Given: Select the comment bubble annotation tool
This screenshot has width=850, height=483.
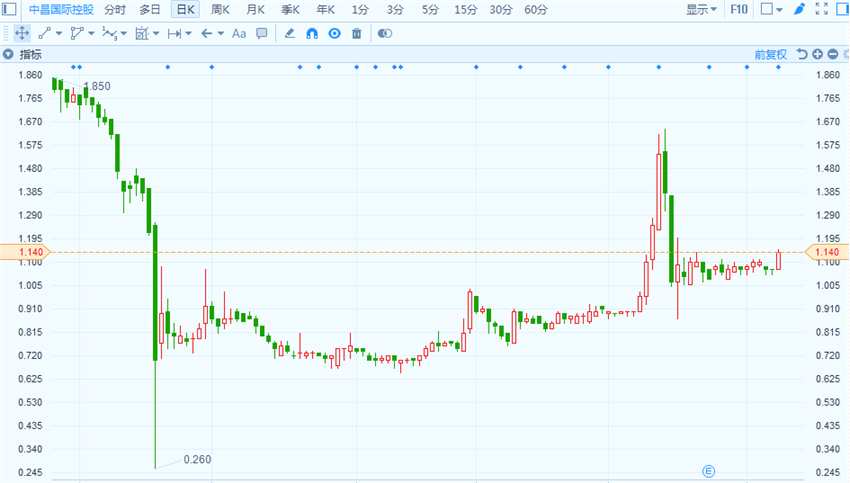Looking at the screenshot, I should pos(261,34).
